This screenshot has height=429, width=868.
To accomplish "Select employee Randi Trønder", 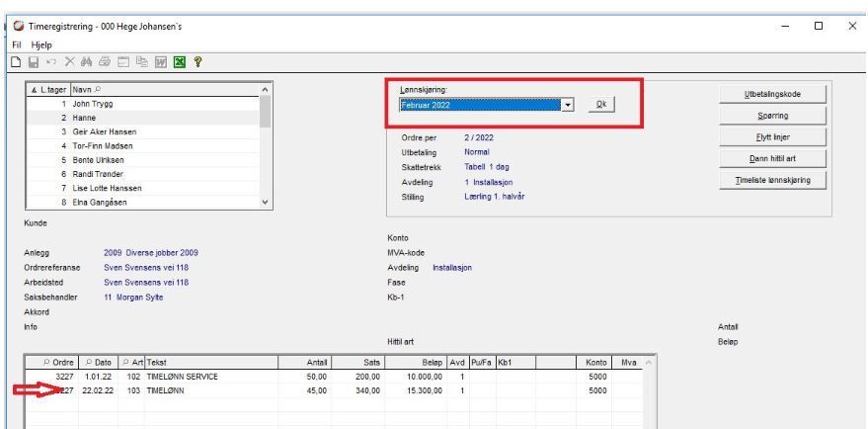I will [143, 174].
